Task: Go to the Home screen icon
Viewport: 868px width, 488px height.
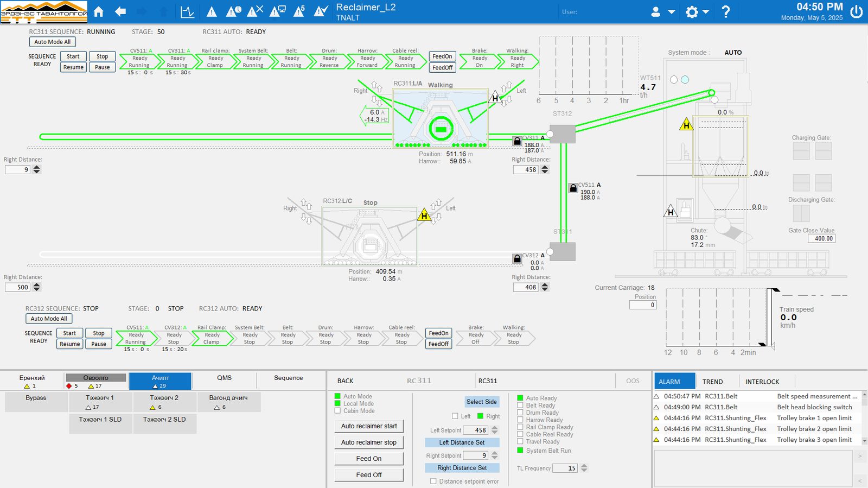Action: [x=99, y=11]
